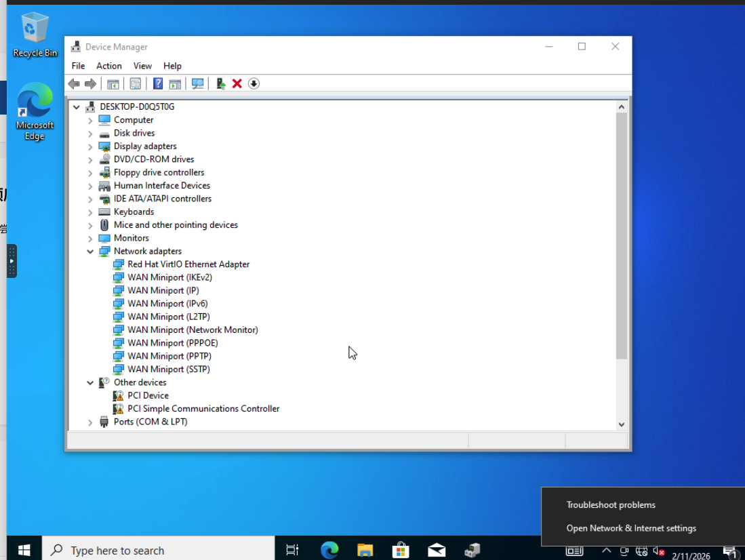Open Microsoft Store from the taskbar

[401, 550]
